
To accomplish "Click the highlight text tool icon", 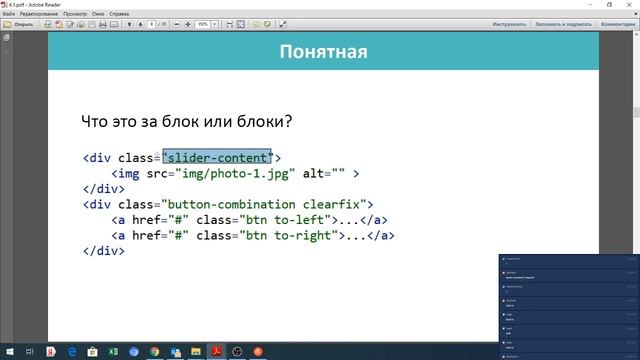I will tap(267, 24).
